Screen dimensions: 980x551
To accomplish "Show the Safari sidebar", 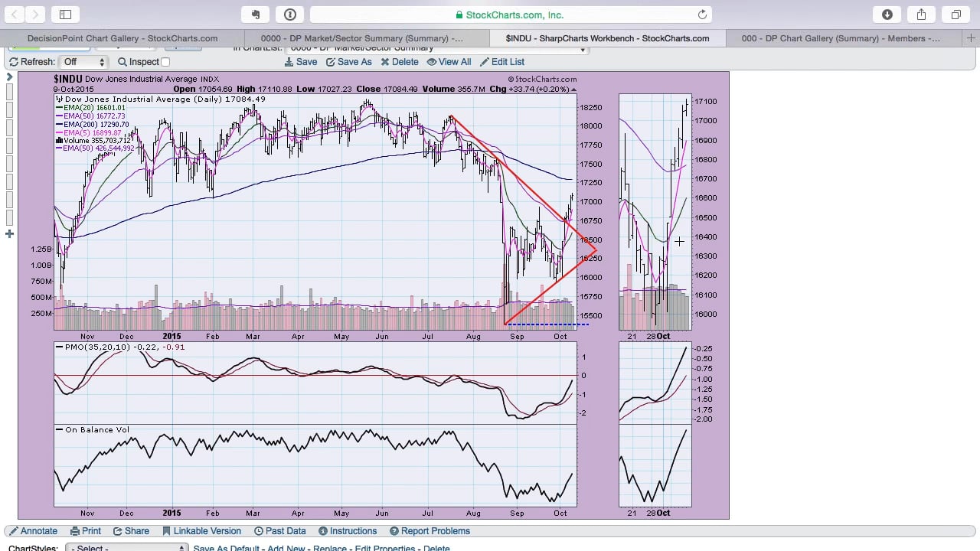I will click(66, 15).
